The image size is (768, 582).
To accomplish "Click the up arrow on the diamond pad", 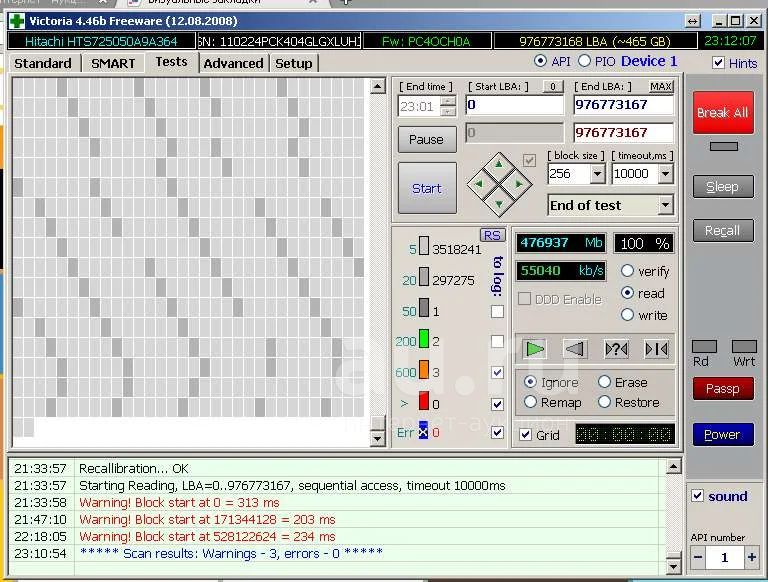I will pyautogui.click(x=499, y=165).
